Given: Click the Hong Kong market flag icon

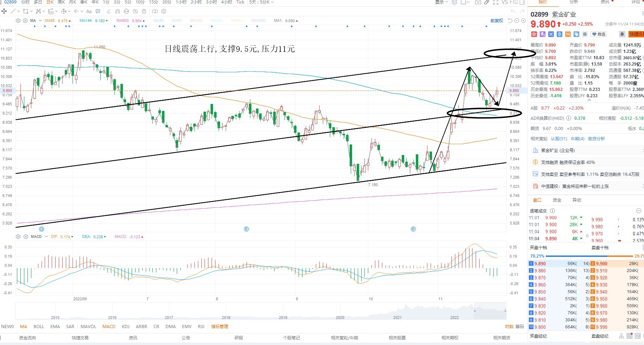Looking at the screenshot, I should (x=534, y=34).
